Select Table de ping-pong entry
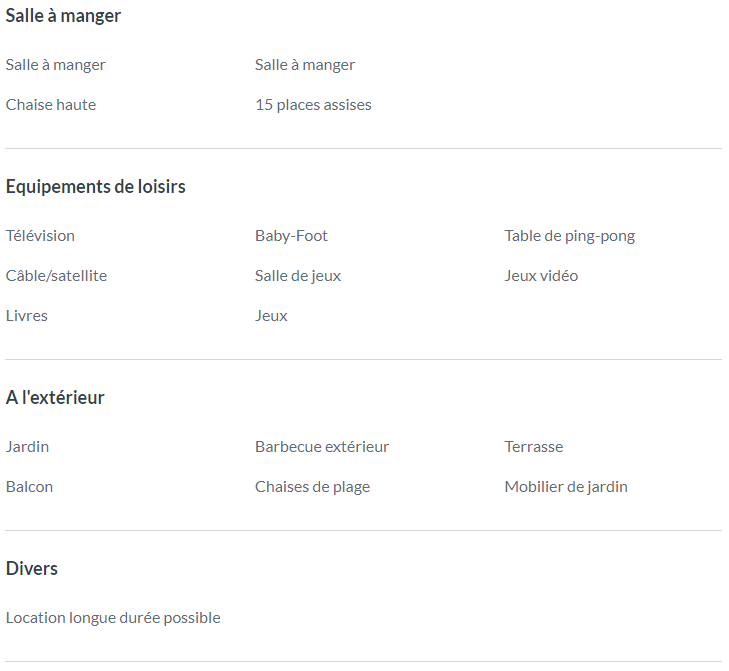Viewport: 729px width, 671px height. [570, 236]
